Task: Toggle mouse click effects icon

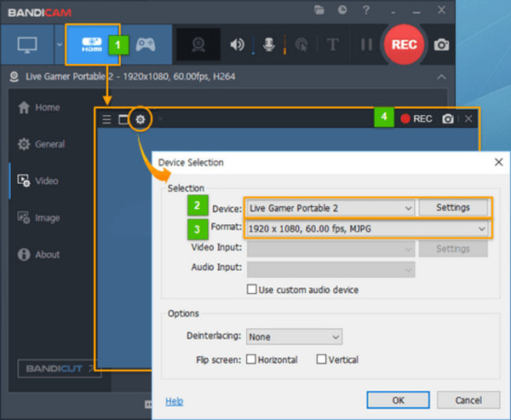Action: pyautogui.click(x=301, y=44)
